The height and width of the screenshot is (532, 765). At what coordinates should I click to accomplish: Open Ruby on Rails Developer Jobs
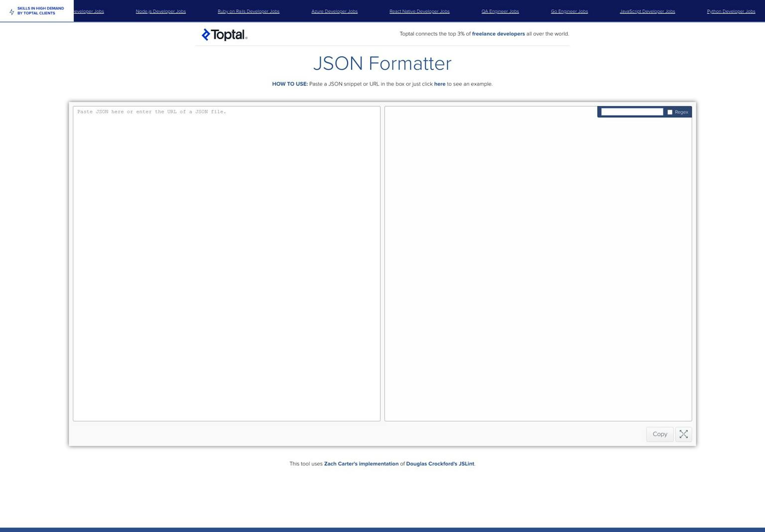click(248, 11)
